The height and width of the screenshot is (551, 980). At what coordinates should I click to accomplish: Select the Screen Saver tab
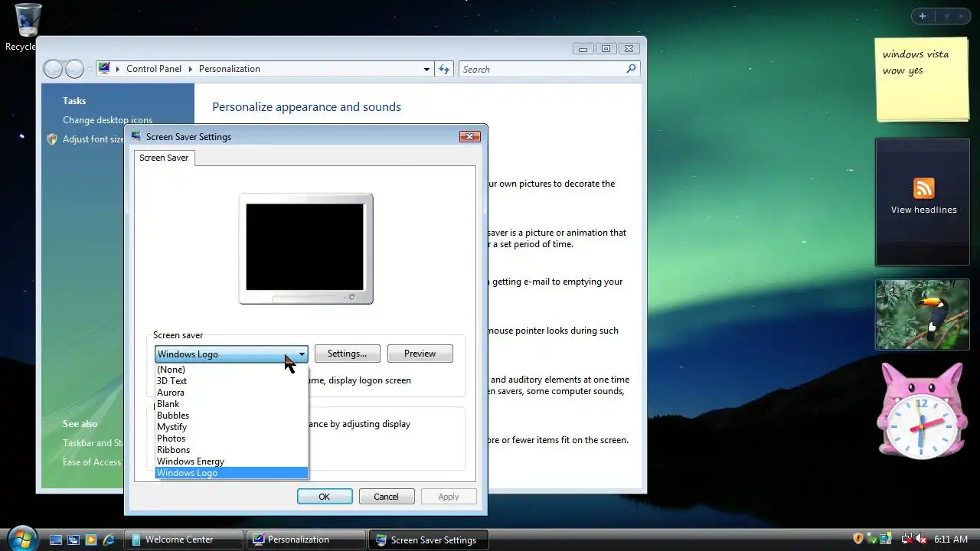(164, 158)
